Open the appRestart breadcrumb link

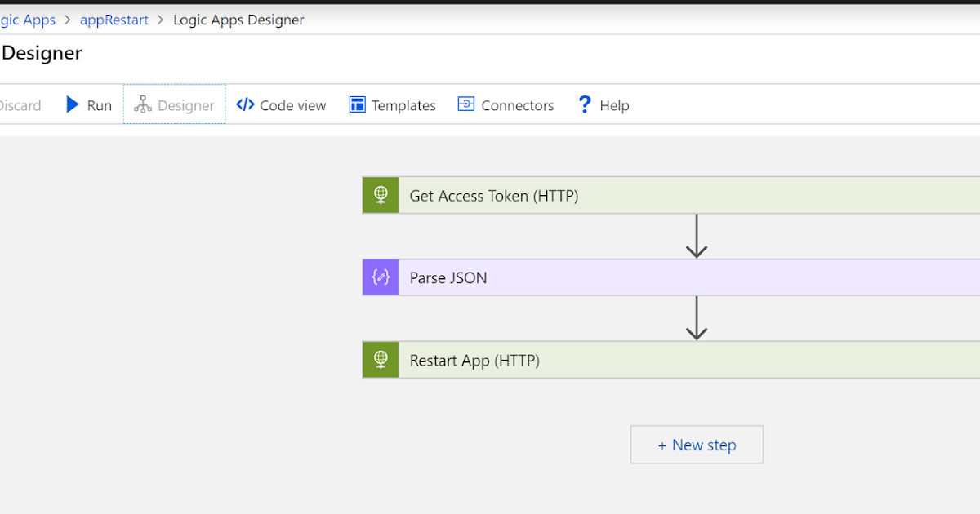point(114,20)
